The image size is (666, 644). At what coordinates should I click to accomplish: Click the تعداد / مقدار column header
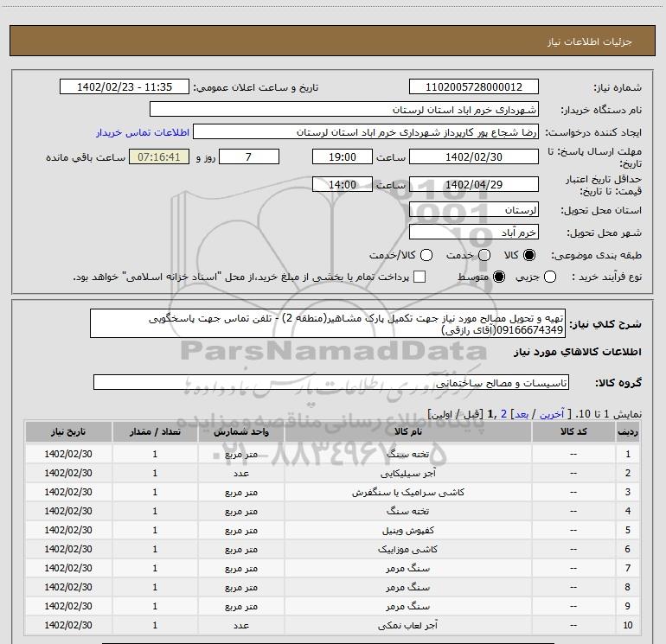coord(155,431)
